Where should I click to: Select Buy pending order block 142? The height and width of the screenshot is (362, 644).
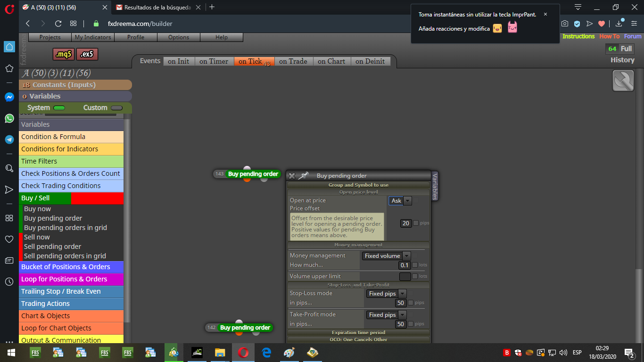click(x=245, y=328)
